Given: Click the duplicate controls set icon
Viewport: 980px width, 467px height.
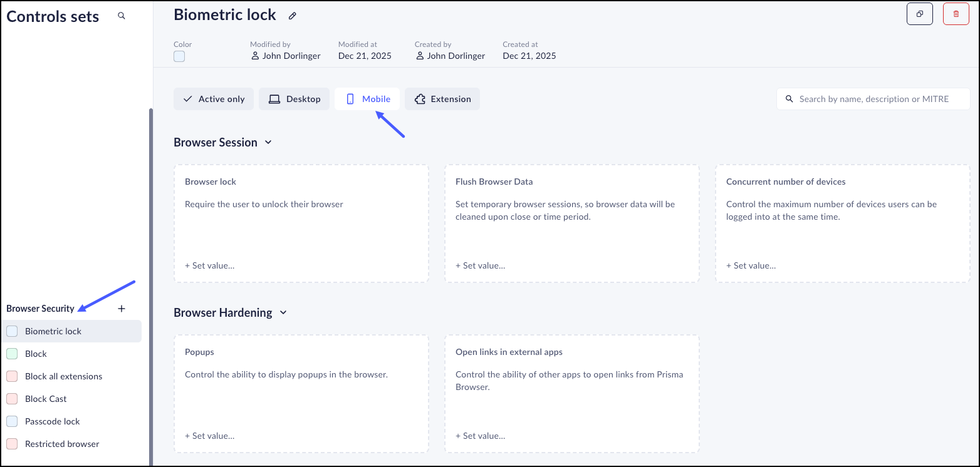Looking at the screenshot, I should [x=919, y=14].
